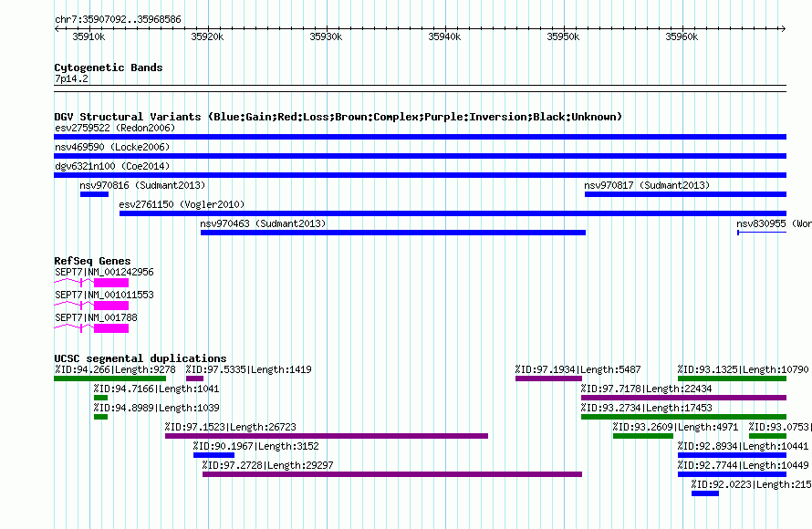Click the Cytogenetic Bands track title
The height and width of the screenshot is (529, 812).
click(109, 67)
